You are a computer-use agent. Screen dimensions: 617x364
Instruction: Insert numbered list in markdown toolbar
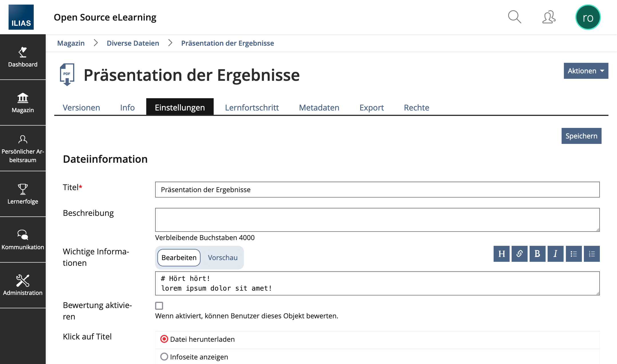[x=592, y=254]
